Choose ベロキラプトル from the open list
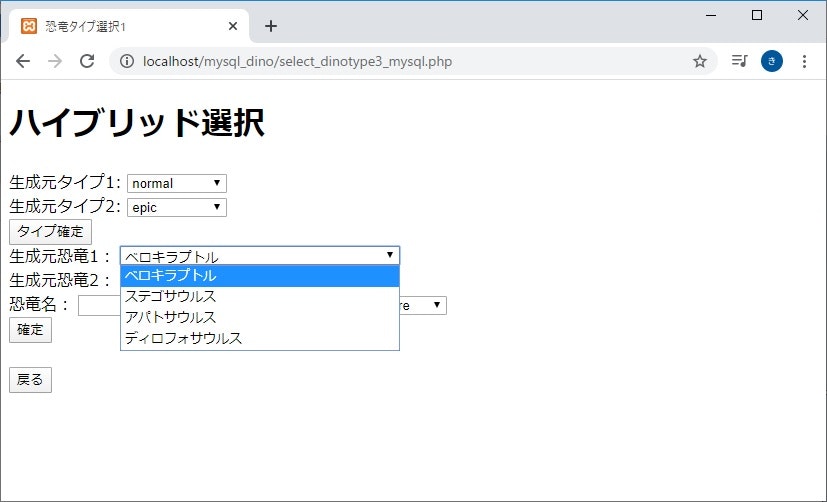Viewport: 827px width, 502px height. coord(260,276)
